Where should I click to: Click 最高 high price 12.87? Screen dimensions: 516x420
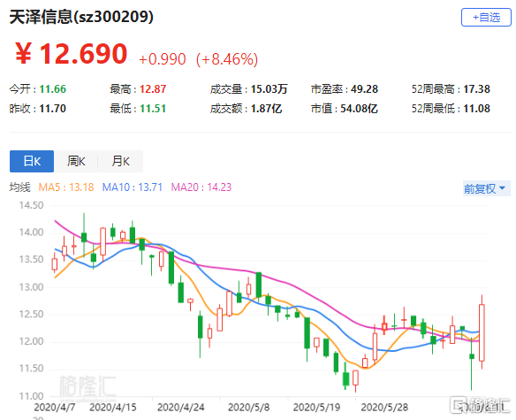coord(153,89)
